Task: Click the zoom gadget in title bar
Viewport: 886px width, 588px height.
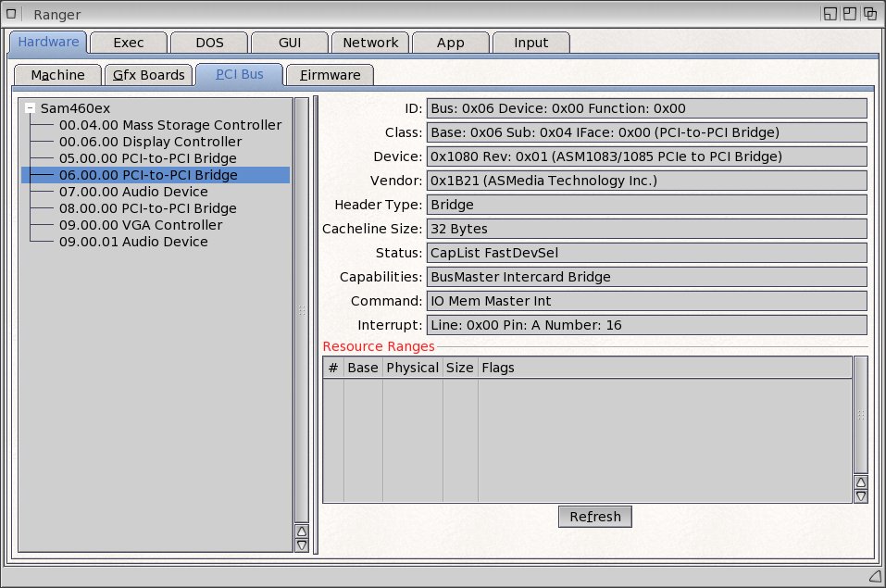Action: [x=850, y=13]
